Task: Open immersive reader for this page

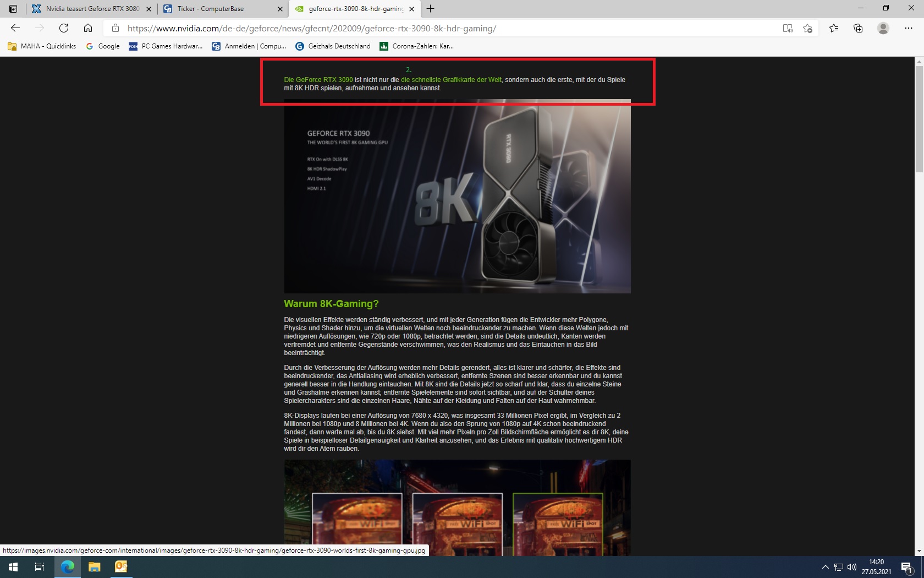Action: point(788,29)
